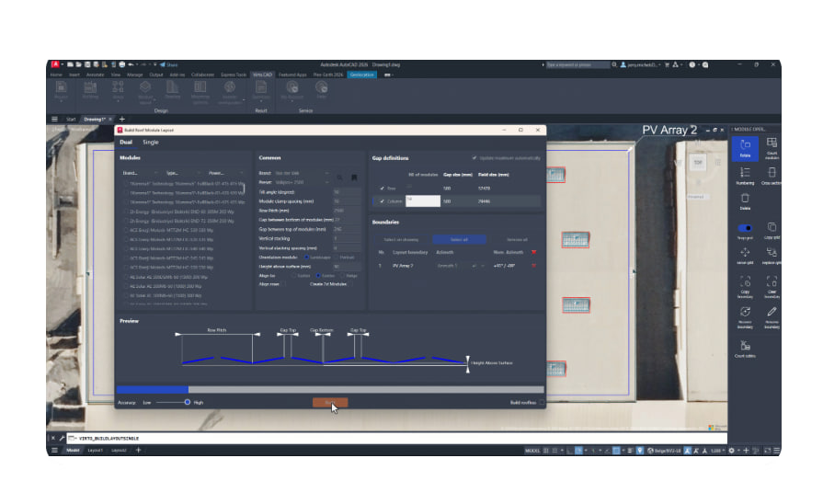The height and width of the screenshot is (504, 823).
Task: Select the Ridge align-to radio button
Action: pyautogui.click(x=342, y=275)
